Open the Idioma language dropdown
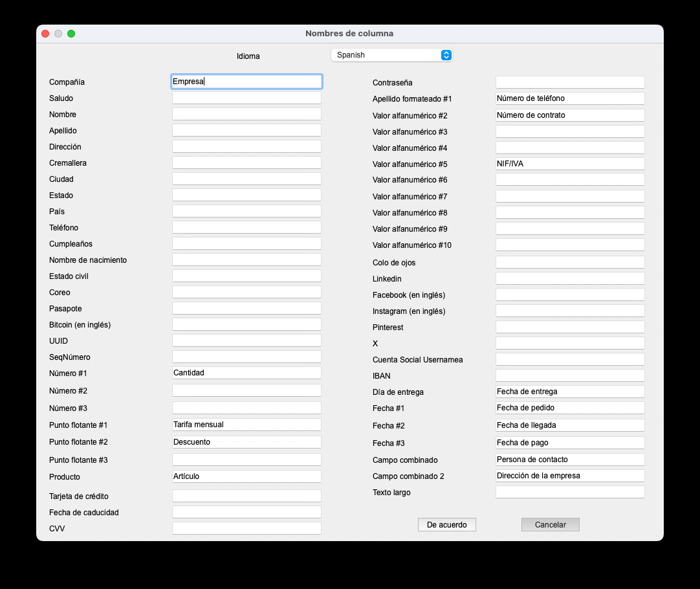The image size is (700, 589). click(x=391, y=55)
